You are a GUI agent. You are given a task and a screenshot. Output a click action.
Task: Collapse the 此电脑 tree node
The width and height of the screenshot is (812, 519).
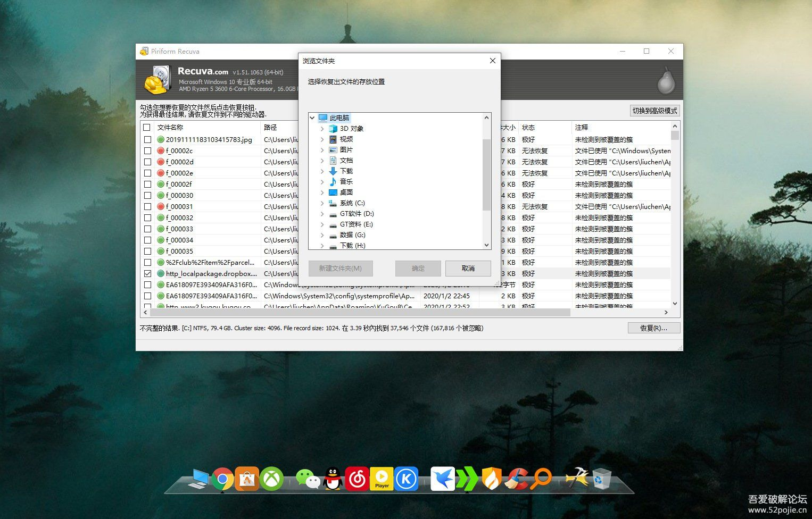(312, 118)
